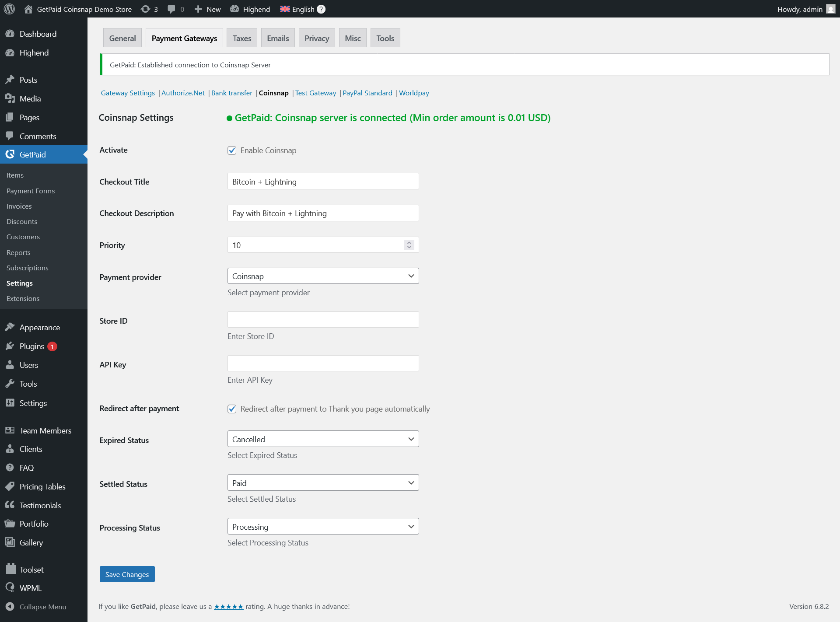Screen dimensions: 840x622
Task: Open the Media sidebar icon
Action: [10, 98]
